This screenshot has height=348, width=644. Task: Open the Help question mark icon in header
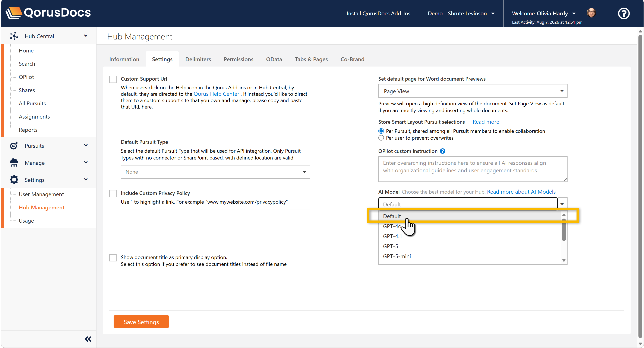point(624,13)
